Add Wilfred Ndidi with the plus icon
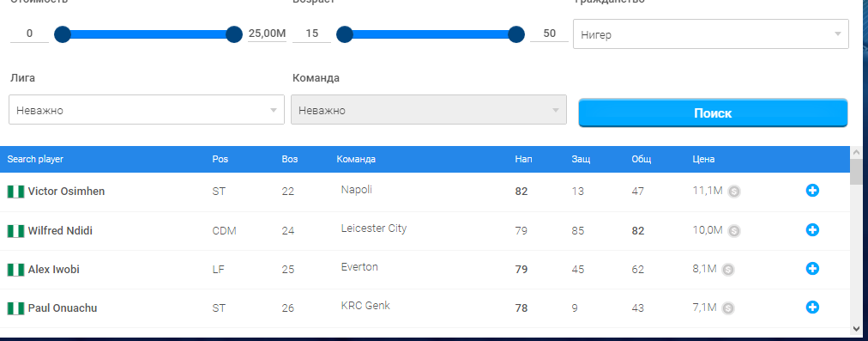Viewport: 868px width, 341px height. (812, 229)
